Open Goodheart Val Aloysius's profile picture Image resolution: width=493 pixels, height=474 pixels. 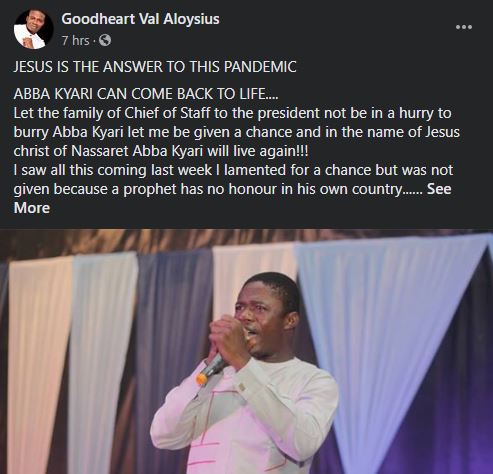[x=33, y=29]
